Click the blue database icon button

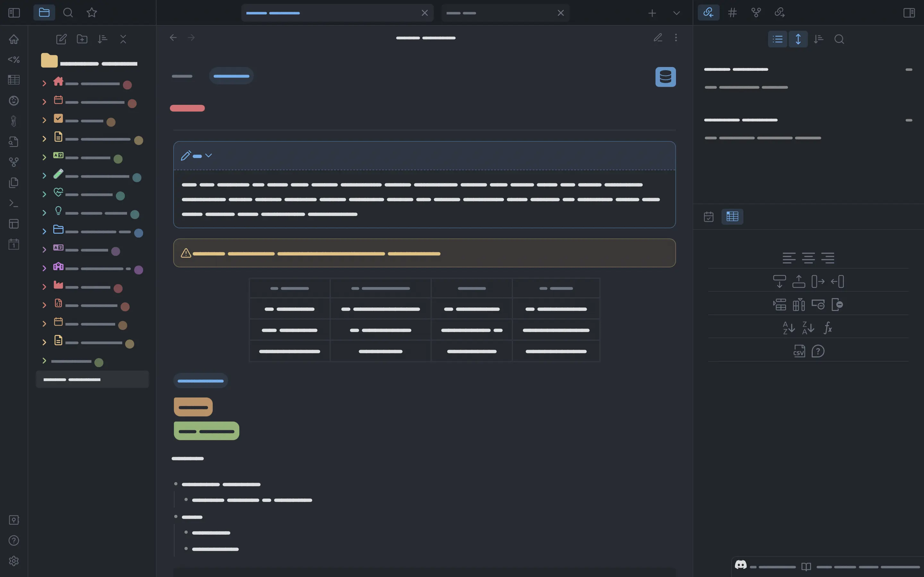665,77
